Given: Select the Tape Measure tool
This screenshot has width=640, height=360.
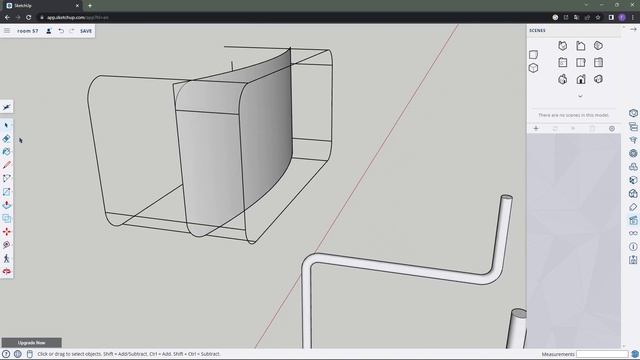Looking at the screenshot, I should pyautogui.click(x=6, y=245).
